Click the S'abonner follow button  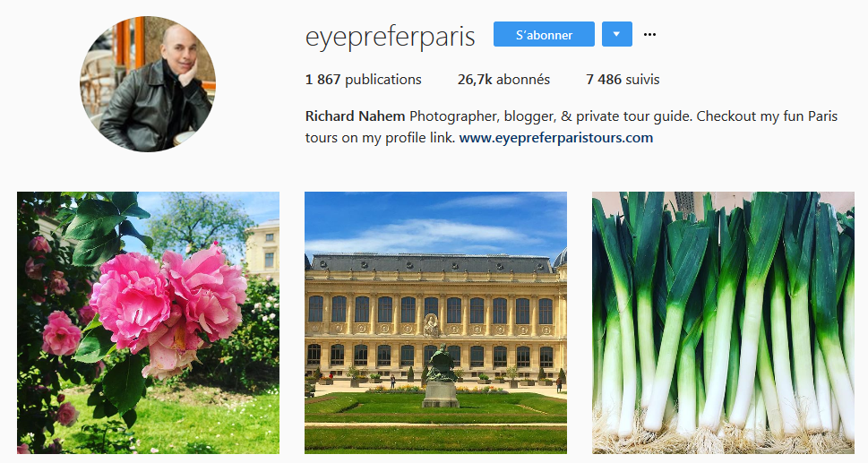tap(544, 34)
